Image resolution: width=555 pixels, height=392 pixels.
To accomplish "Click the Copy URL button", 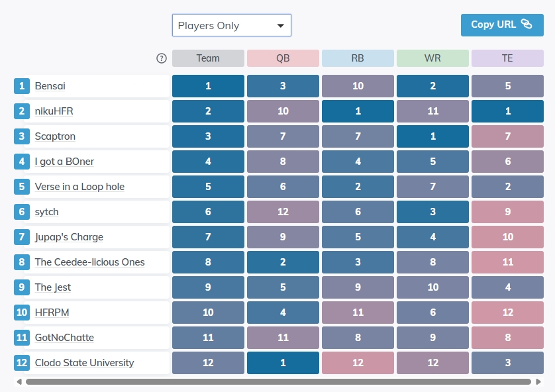I will coord(501,24).
